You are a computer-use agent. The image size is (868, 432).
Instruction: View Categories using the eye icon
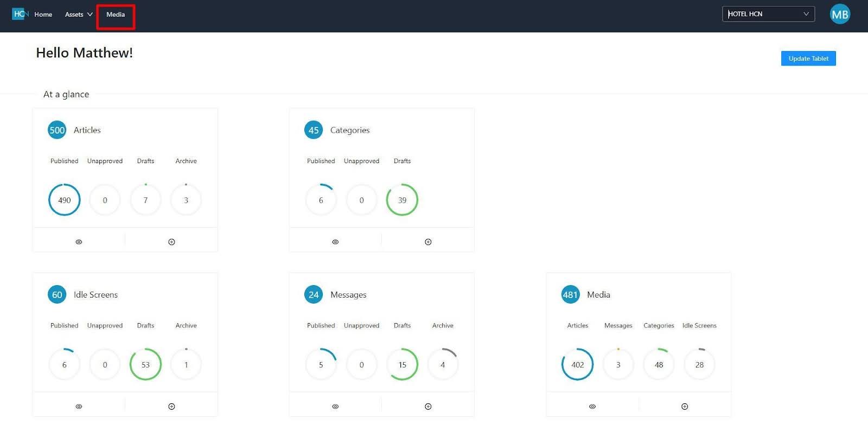[x=335, y=242]
